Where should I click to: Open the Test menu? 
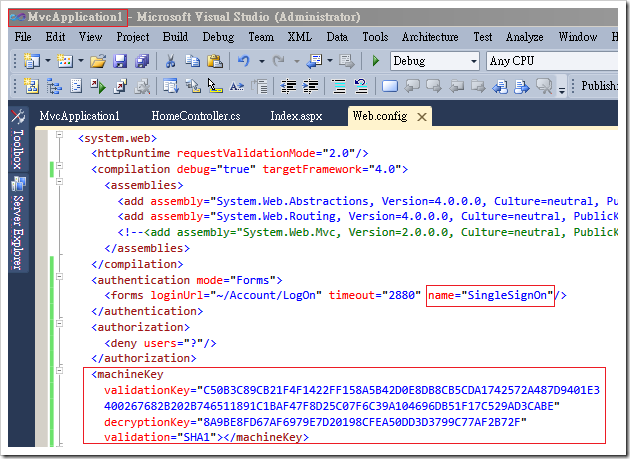pos(483,37)
